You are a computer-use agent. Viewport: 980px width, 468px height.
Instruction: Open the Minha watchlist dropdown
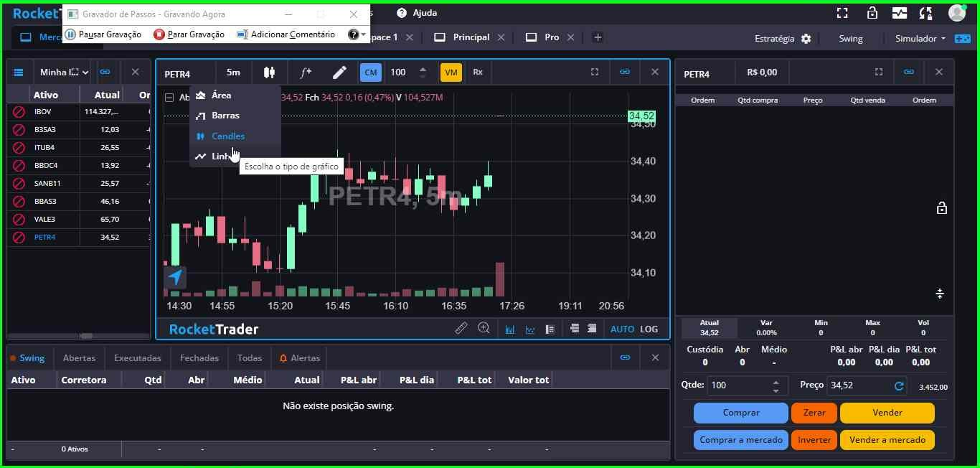coord(65,72)
